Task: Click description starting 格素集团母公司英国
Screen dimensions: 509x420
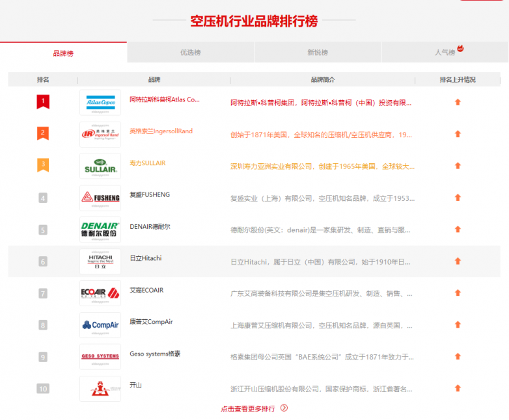Action: pyautogui.click(x=322, y=357)
